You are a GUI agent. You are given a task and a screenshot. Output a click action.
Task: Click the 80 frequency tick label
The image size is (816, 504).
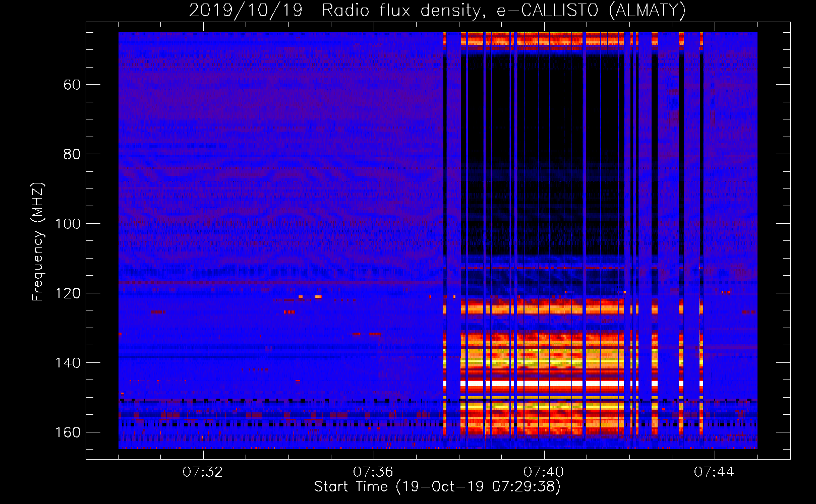coord(72,154)
